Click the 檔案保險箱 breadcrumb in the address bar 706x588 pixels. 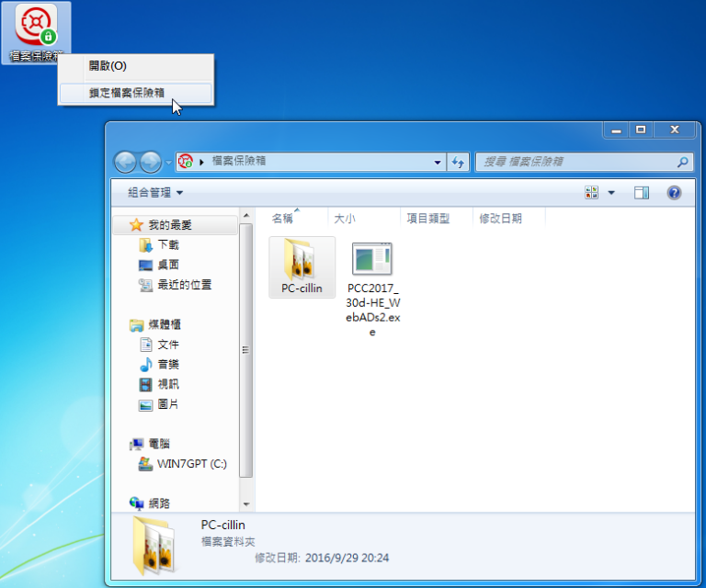click(239, 161)
